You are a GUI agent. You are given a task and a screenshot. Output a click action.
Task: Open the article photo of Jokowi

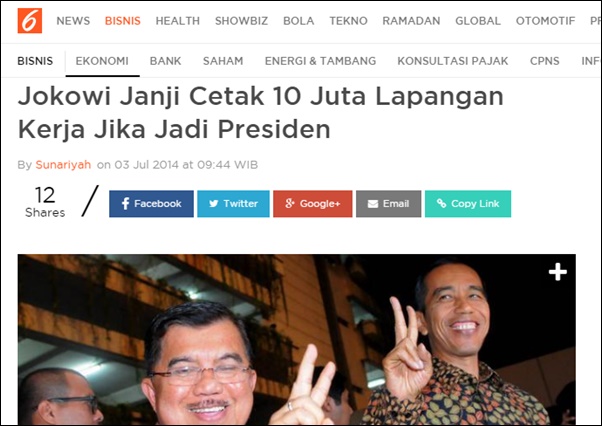296,339
